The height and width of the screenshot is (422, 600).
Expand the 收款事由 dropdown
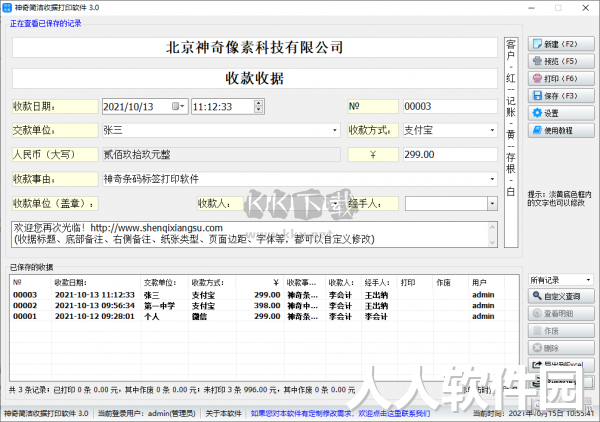(x=492, y=179)
